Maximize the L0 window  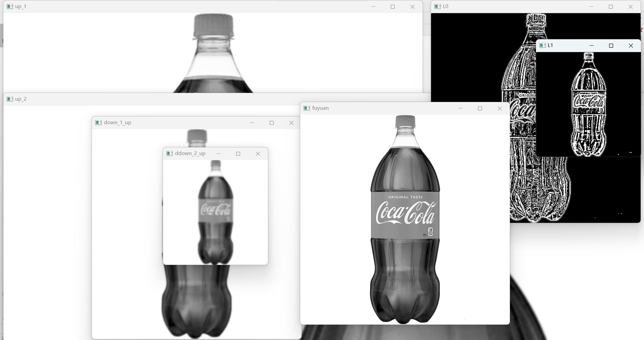coord(611,7)
